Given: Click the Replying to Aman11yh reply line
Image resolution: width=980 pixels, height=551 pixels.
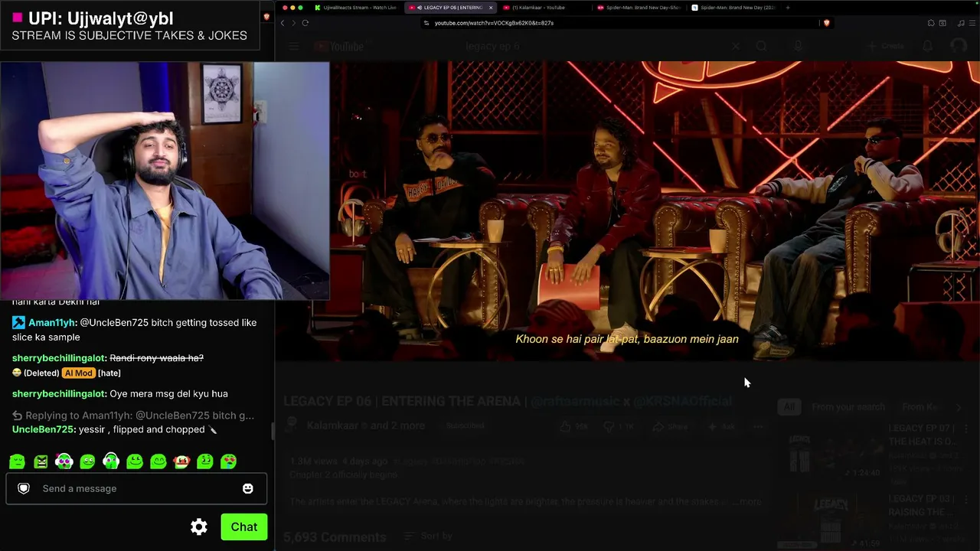Looking at the screenshot, I should [133, 416].
